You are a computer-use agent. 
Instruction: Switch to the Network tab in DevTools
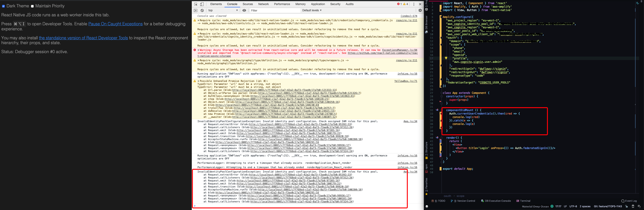[x=264, y=4]
